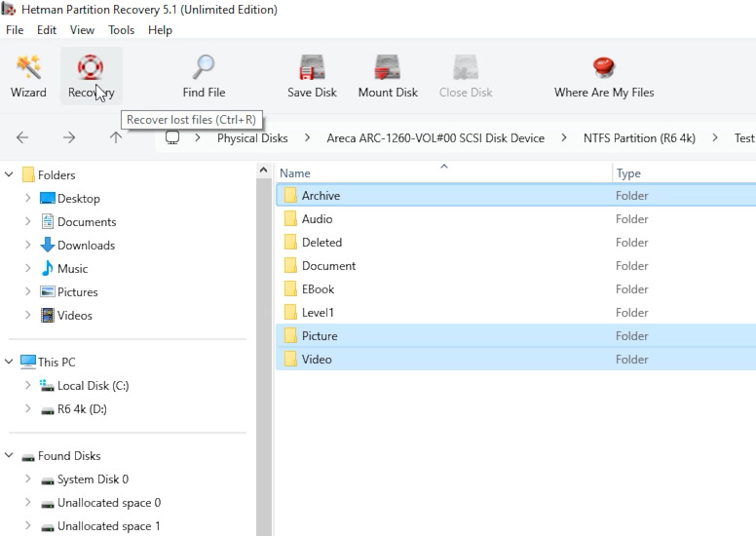The image size is (756, 536).
Task: Collapse the Found Disks section
Action: click(x=9, y=455)
